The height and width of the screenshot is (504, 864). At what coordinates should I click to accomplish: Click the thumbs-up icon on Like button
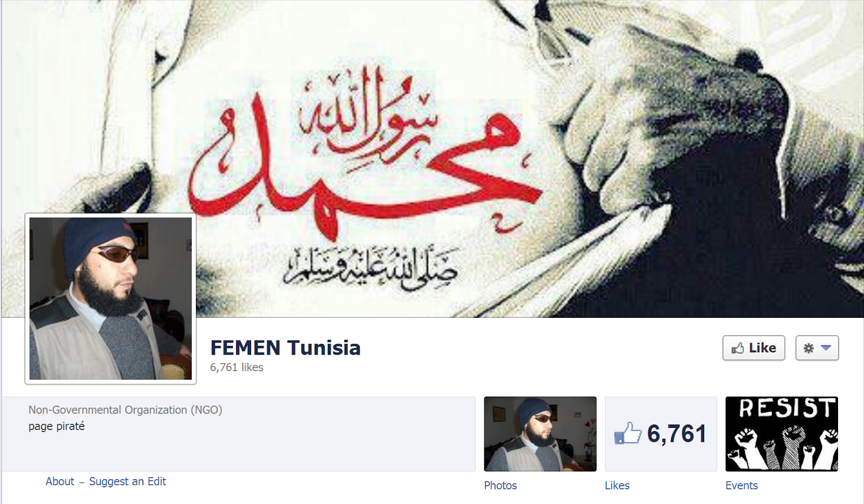click(x=738, y=349)
